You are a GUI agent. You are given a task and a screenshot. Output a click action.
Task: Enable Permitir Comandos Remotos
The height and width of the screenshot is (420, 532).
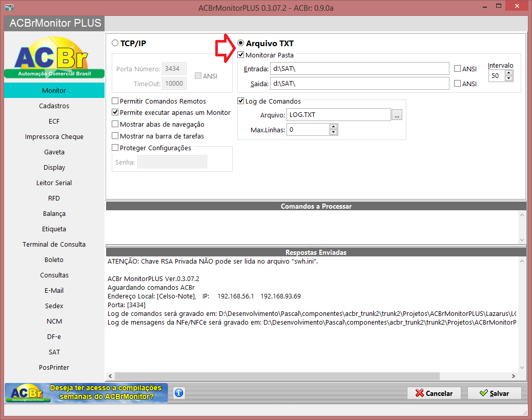[115, 101]
